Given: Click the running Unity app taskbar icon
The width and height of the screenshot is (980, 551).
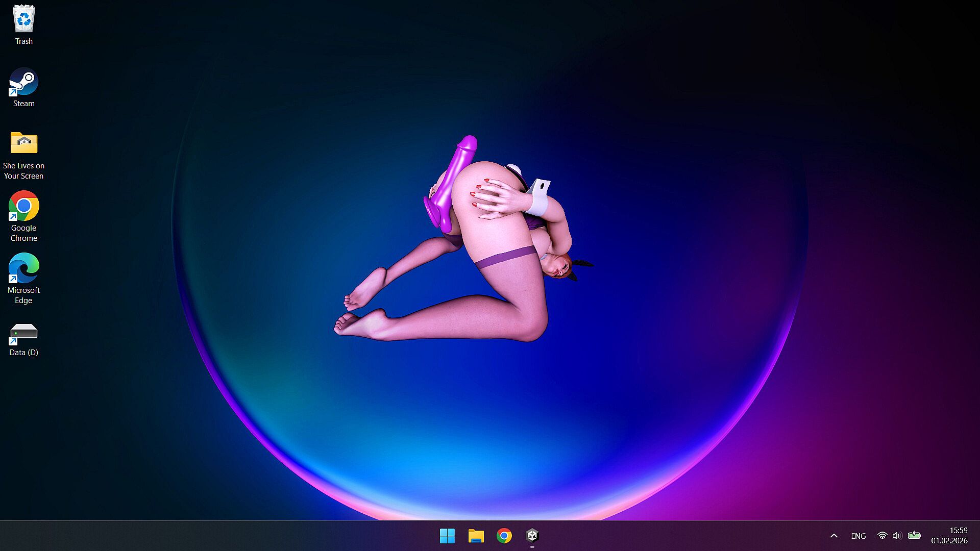Looking at the screenshot, I should [532, 536].
